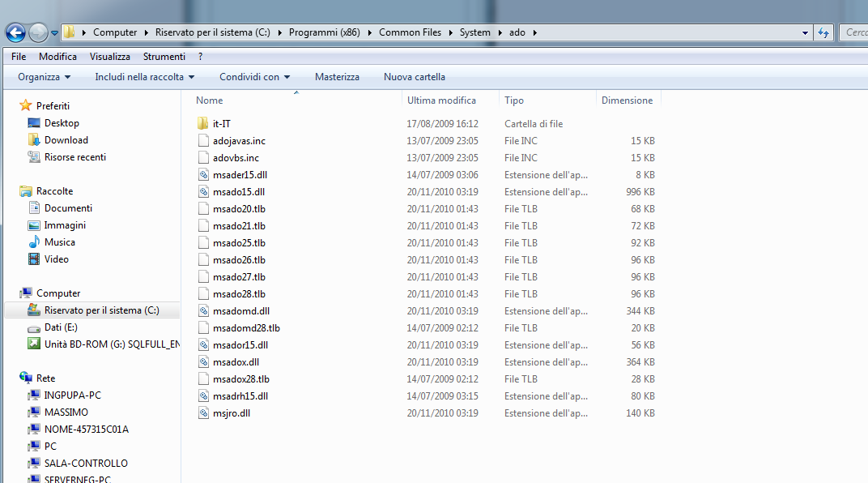The height and width of the screenshot is (483, 868).
Task: Select msader15.dll file icon
Action: (x=203, y=174)
